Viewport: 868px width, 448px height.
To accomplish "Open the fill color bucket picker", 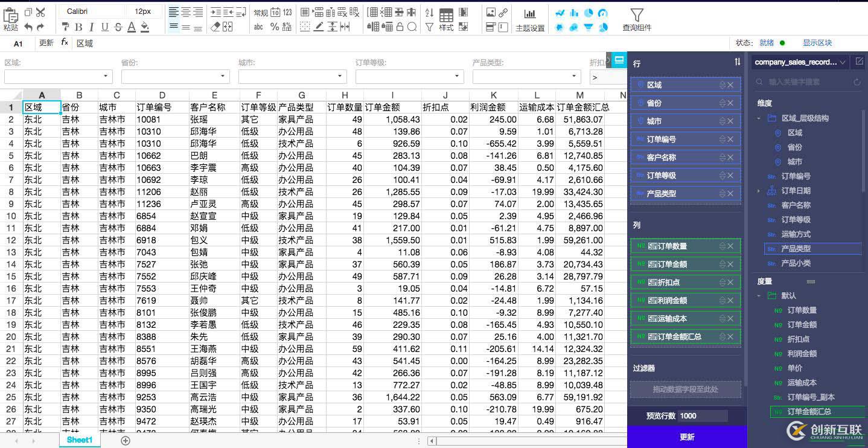I will [145, 27].
